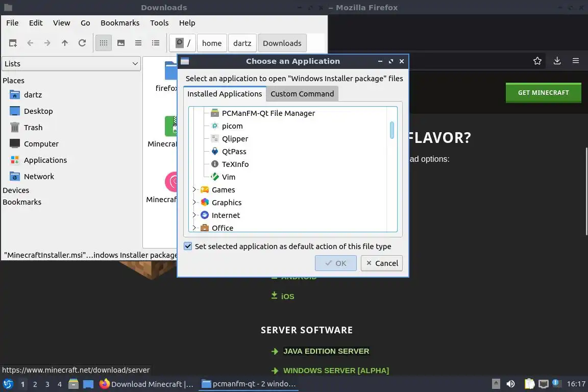This screenshot has height=392, width=588.
Task: Go up to parent folder
Action: point(64,43)
